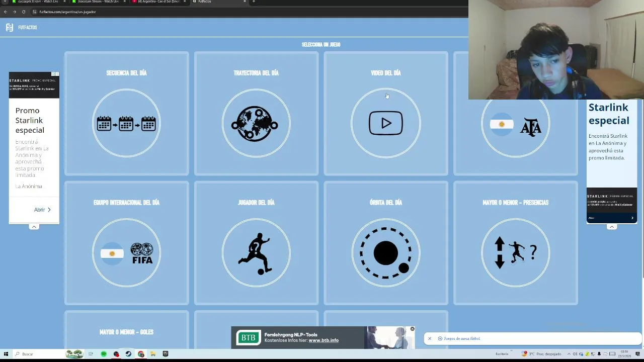This screenshot has height=362, width=644.
Task: Click the SELECCIONA UN JUEGO heading
Action: tap(321, 45)
